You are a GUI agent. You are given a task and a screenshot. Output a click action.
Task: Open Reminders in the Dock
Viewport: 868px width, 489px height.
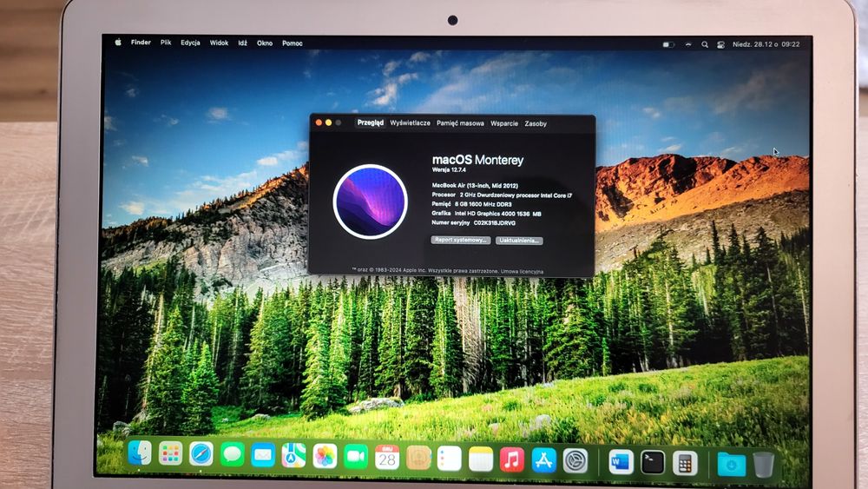click(x=449, y=459)
